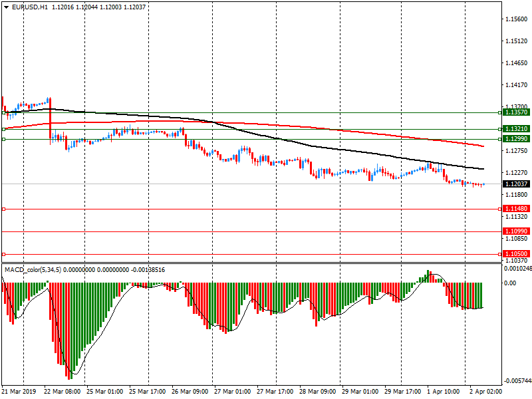Select the green 1.12990 price label

[x=516, y=138]
